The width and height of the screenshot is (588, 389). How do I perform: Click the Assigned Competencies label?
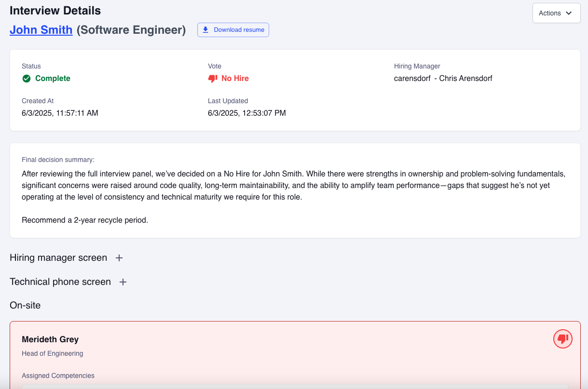[58, 376]
